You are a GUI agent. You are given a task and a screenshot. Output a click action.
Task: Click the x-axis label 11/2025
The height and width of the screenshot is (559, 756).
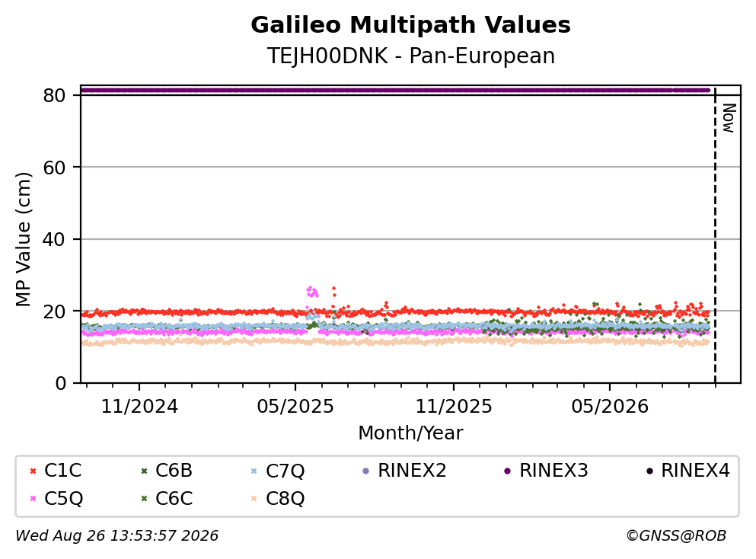point(454,407)
